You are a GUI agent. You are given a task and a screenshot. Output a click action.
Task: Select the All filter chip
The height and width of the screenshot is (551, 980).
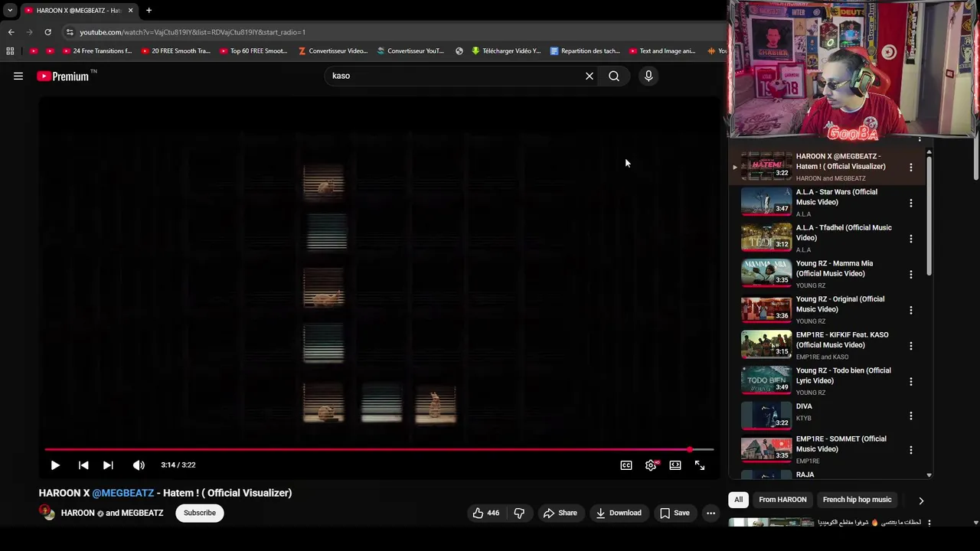738,500
